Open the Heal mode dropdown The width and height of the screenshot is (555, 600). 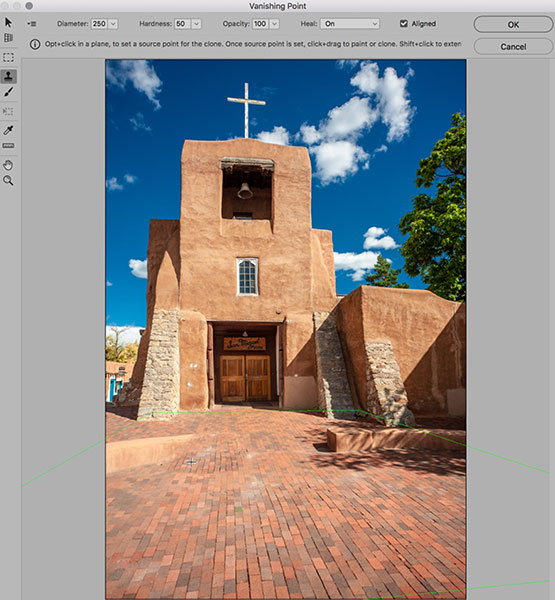point(350,24)
